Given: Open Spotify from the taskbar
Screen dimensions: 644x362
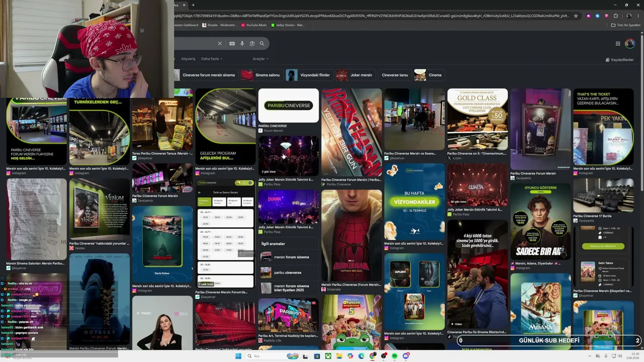Looking at the screenshot, I should click(394, 356).
